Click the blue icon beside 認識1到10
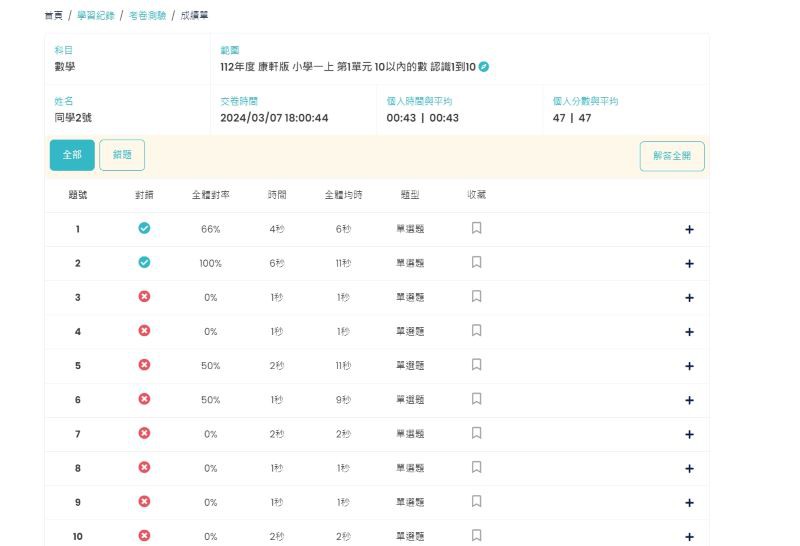 click(x=484, y=67)
